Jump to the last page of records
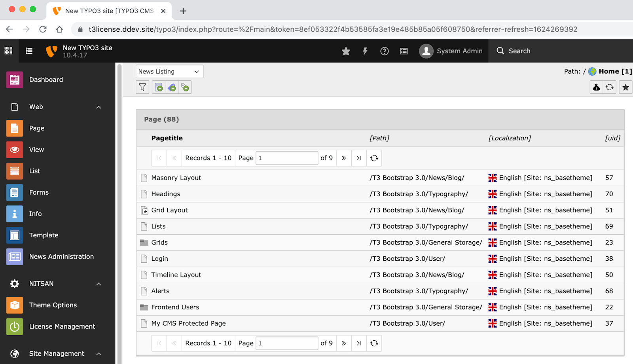The image size is (633, 364). [x=358, y=158]
